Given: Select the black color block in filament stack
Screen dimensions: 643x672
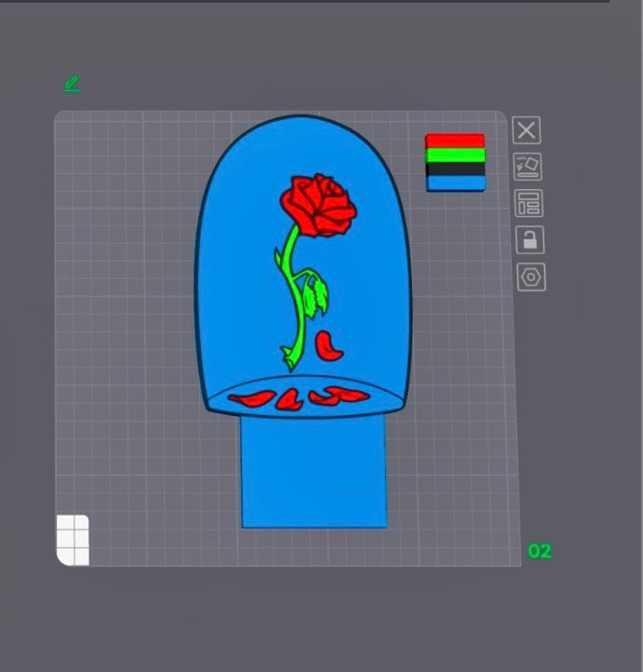Looking at the screenshot, I should point(455,169).
